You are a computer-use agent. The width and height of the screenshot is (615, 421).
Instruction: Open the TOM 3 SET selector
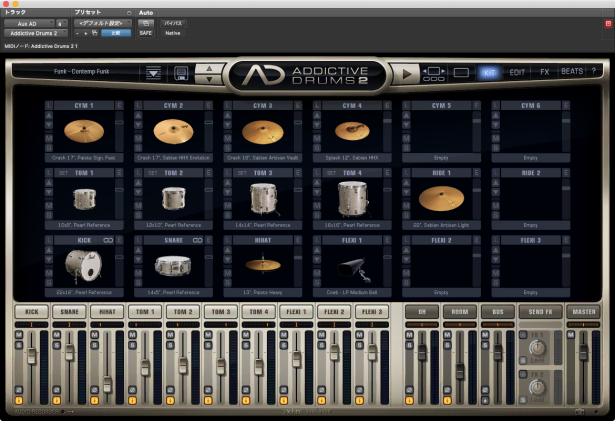242,173
